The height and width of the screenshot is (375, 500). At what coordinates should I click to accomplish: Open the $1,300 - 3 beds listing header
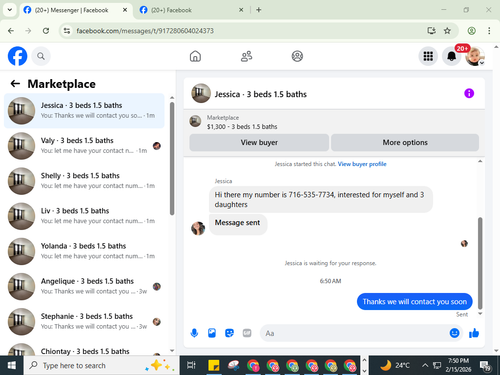(x=242, y=127)
